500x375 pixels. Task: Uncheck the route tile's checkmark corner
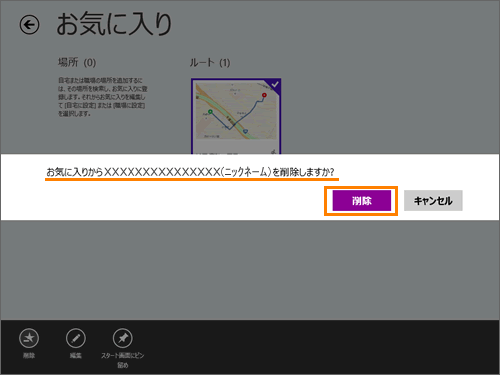pos(274,85)
